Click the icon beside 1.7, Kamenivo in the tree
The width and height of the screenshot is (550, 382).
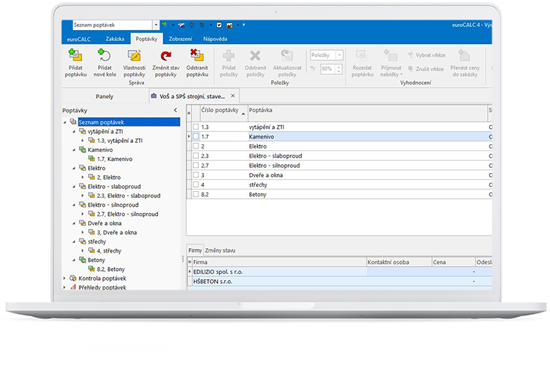92,158
